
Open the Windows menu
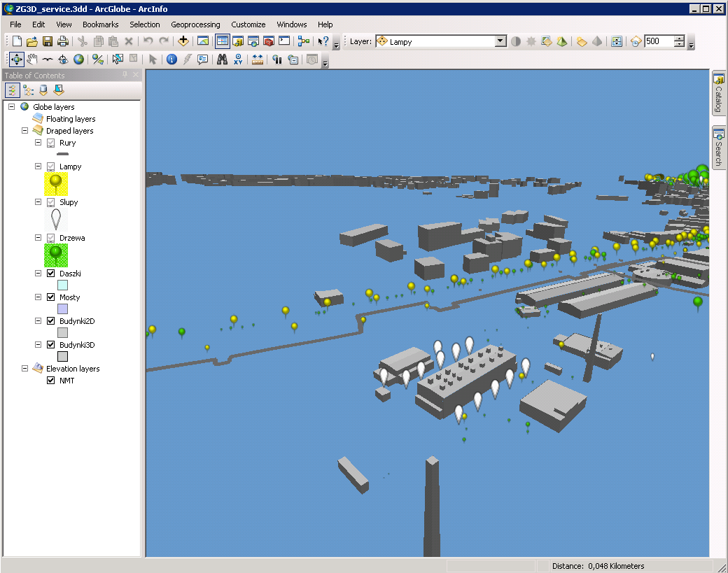(292, 24)
